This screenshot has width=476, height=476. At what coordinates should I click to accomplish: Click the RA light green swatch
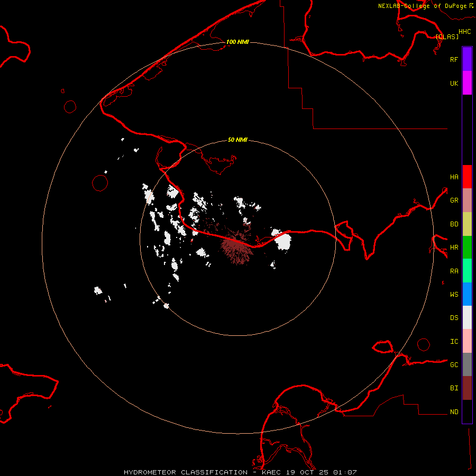click(467, 271)
